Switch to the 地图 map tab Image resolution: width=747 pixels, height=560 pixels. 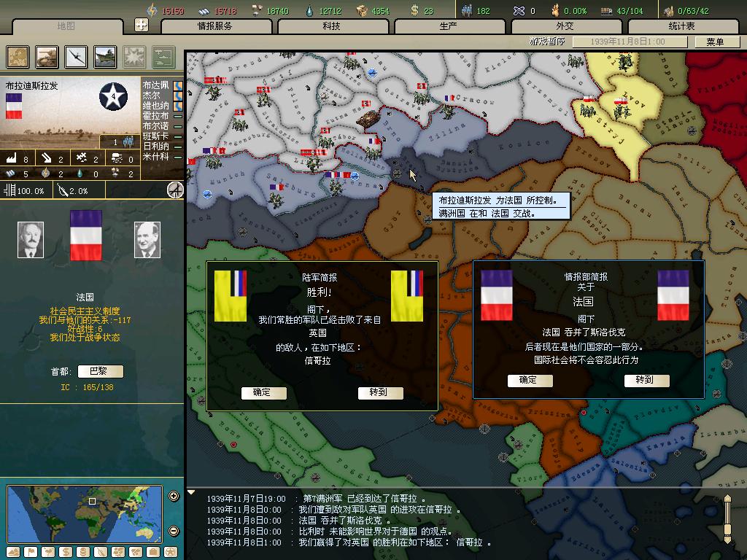[66, 26]
